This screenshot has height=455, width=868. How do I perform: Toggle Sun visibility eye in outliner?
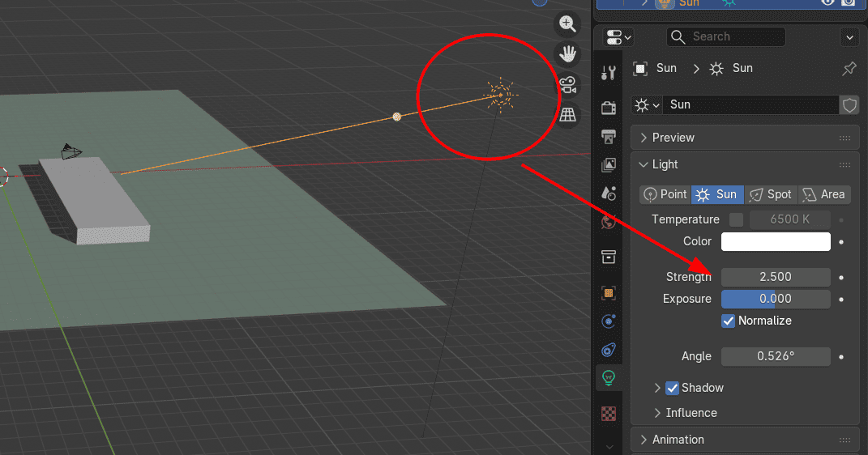coord(827,2)
